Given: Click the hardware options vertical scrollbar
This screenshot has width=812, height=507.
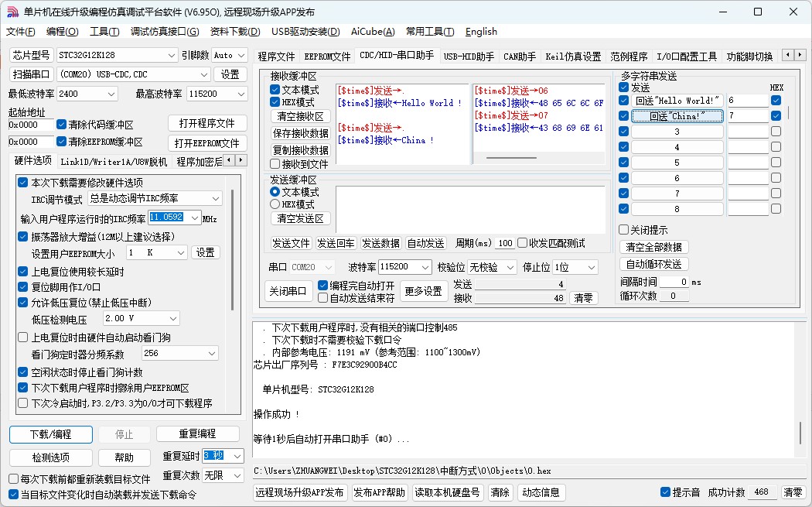Looking at the screenshot, I should 233,250.
